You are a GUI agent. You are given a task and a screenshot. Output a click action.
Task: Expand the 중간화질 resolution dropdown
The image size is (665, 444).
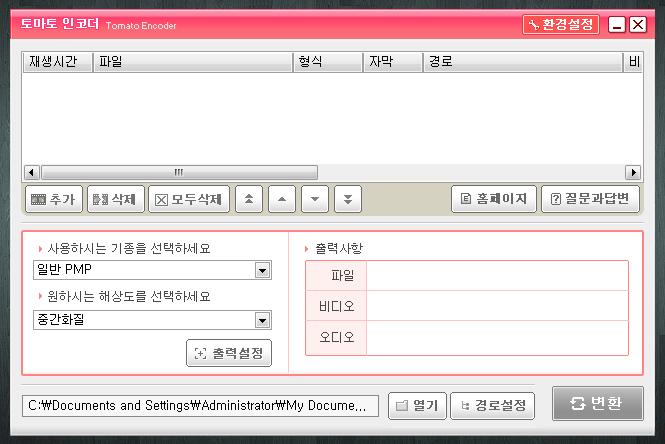263,320
